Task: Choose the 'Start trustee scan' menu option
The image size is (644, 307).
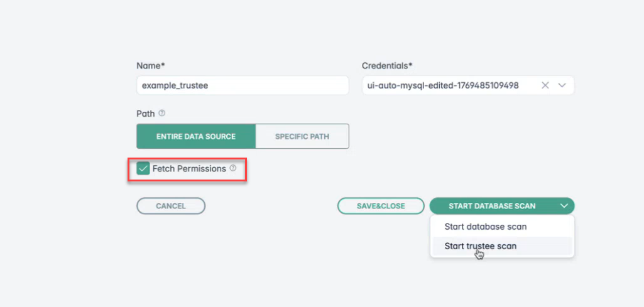Action: [481, 246]
